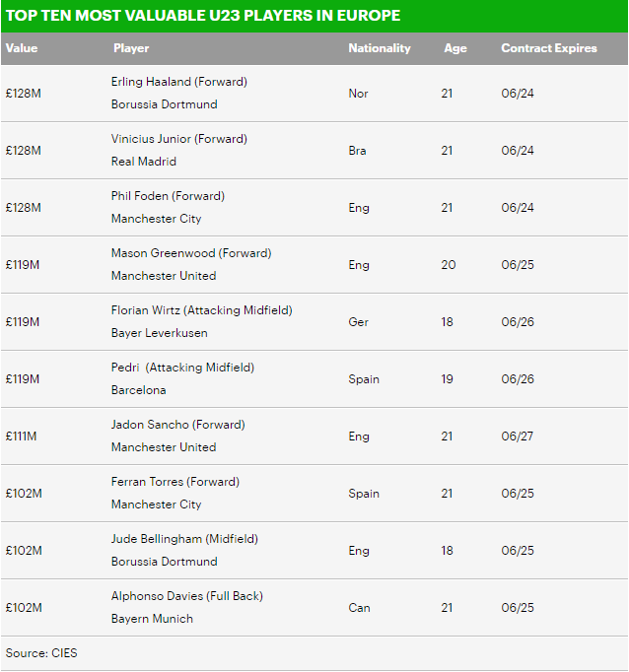Select Ferran Torres (Forward) entry
Screen dimensions: 629x672
coord(175,482)
